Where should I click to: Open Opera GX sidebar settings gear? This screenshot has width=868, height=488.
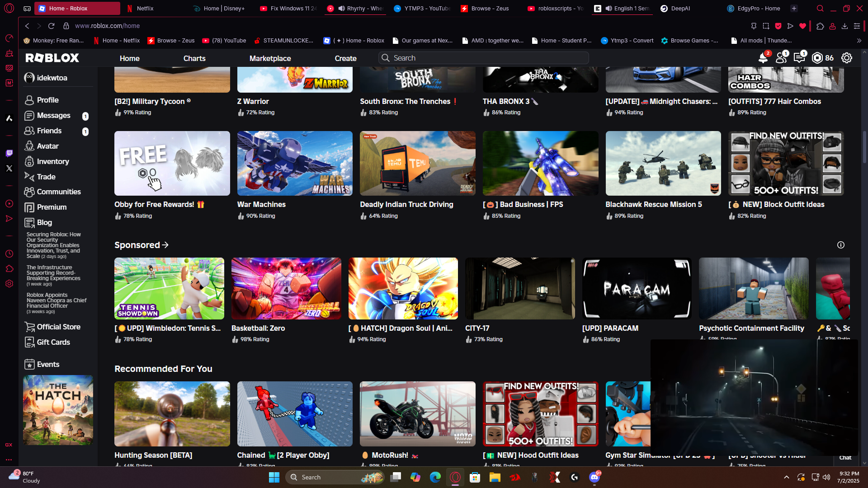pos(9,284)
